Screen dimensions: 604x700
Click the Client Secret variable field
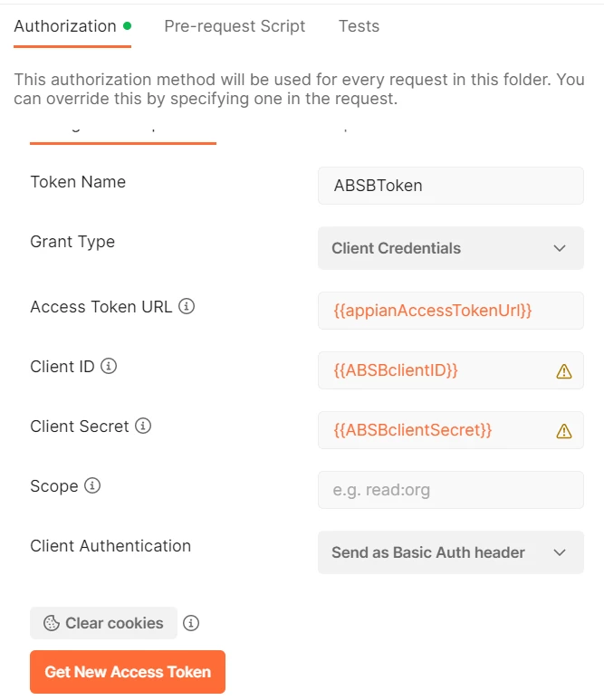[x=450, y=430]
